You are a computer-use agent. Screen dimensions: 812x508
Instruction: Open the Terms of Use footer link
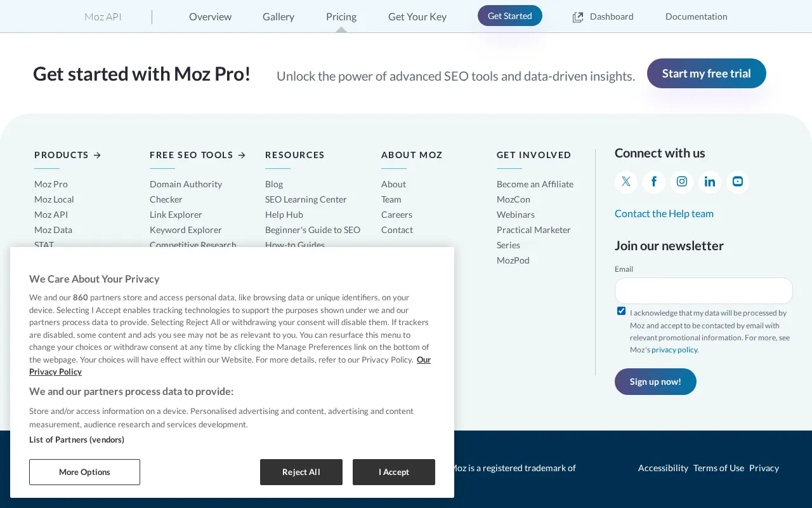tap(719, 468)
